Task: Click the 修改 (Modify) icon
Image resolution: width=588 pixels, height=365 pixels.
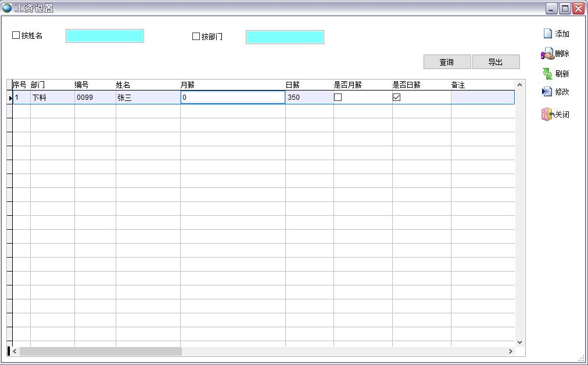Action: point(547,92)
